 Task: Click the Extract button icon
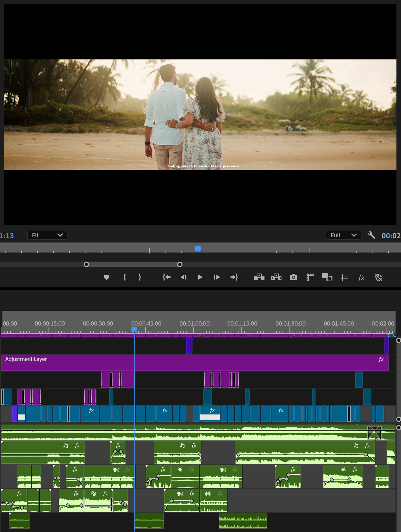[276, 277]
